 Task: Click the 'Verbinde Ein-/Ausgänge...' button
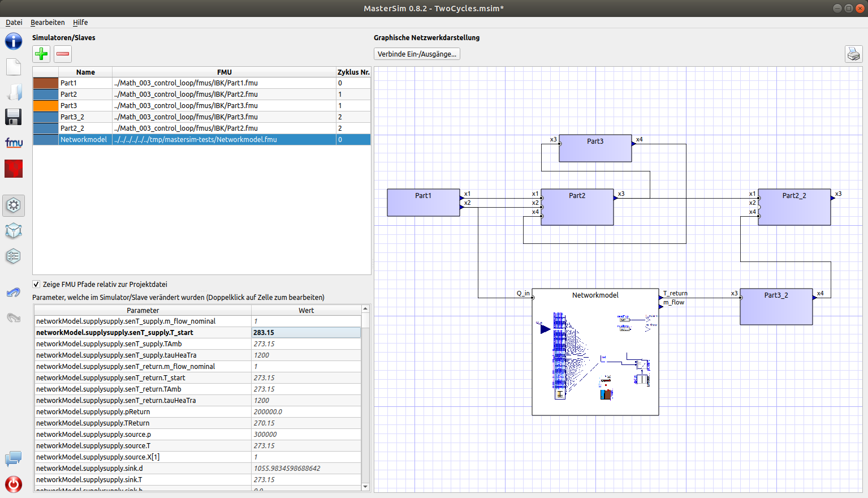tap(417, 54)
